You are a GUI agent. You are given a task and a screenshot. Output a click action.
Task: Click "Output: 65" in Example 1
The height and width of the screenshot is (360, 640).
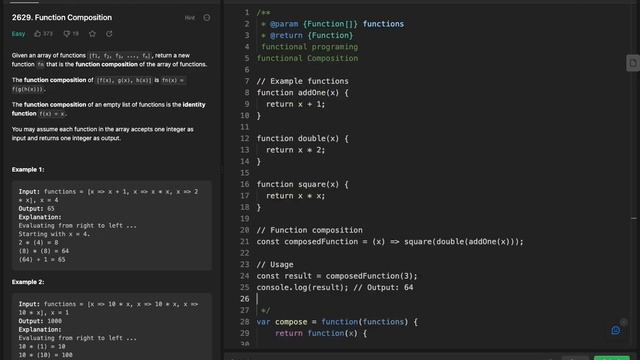pos(36,209)
